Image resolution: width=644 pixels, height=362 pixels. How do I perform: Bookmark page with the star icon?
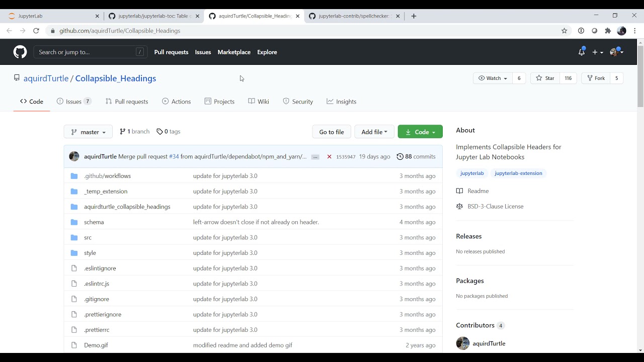(x=564, y=31)
